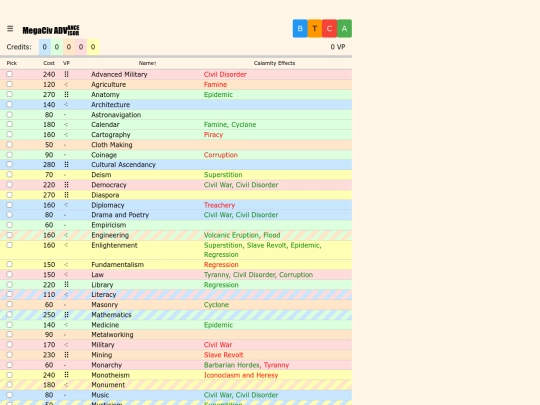Screen dimensions: 540x405
Task: Click the green A button
Action: pyautogui.click(x=344, y=29)
